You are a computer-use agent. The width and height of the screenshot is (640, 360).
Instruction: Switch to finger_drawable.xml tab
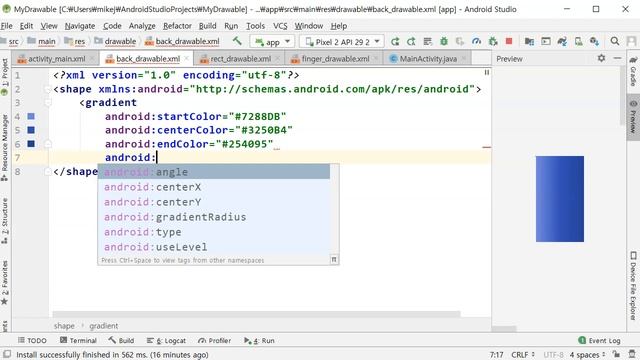pos(335,59)
